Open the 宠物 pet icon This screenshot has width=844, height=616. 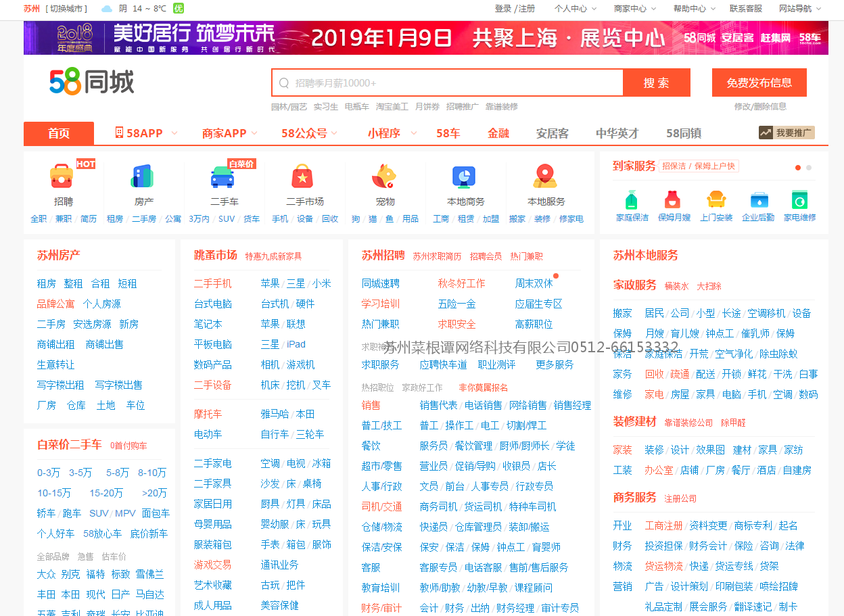pos(383,176)
